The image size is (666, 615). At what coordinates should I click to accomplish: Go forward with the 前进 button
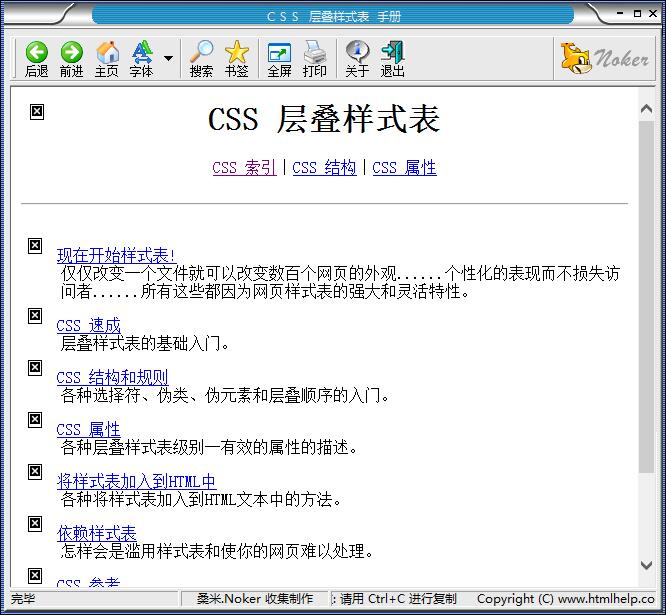tap(71, 59)
